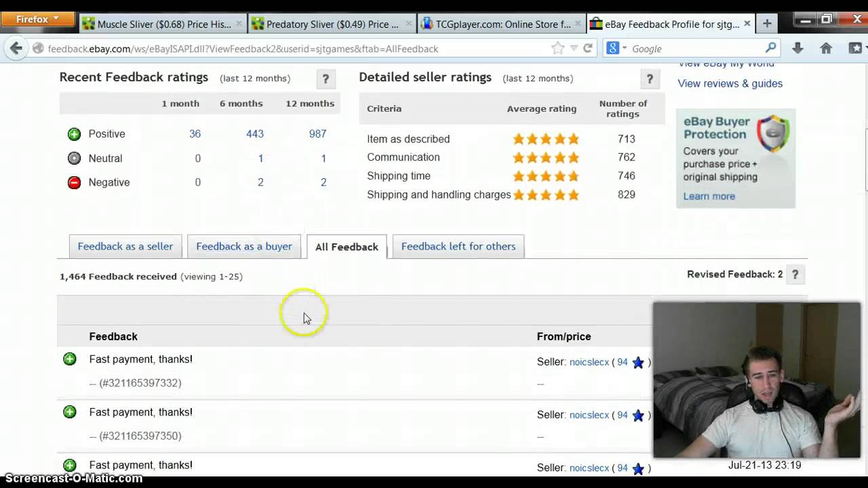Click the item number (#321165397332) text

point(140,383)
